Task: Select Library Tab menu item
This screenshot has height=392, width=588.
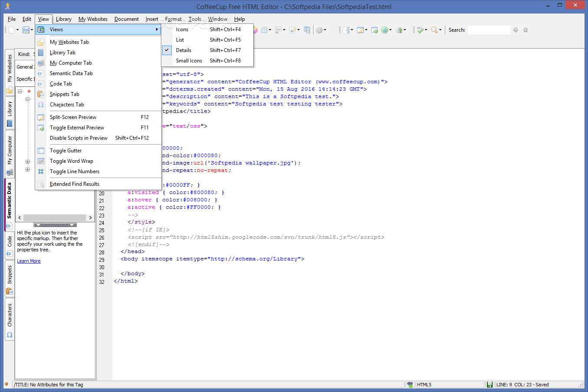Action: [x=98, y=53]
